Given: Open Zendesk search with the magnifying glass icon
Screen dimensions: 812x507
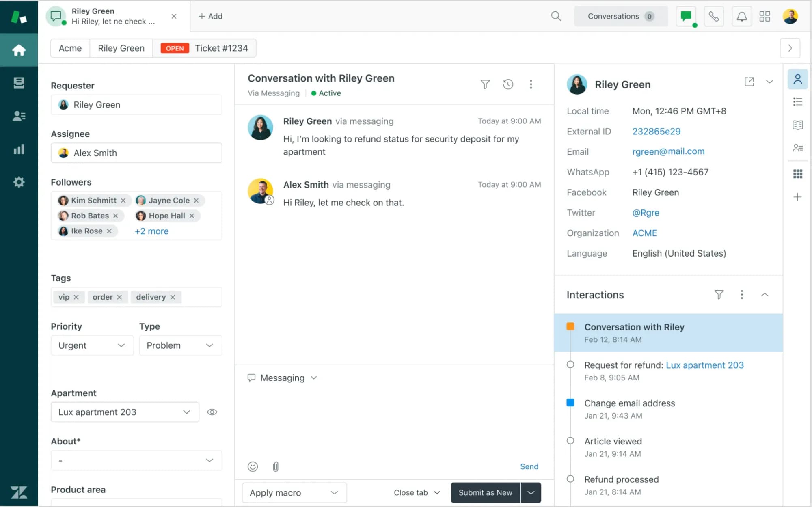Looking at the screenshot, I should coord(556,16).
